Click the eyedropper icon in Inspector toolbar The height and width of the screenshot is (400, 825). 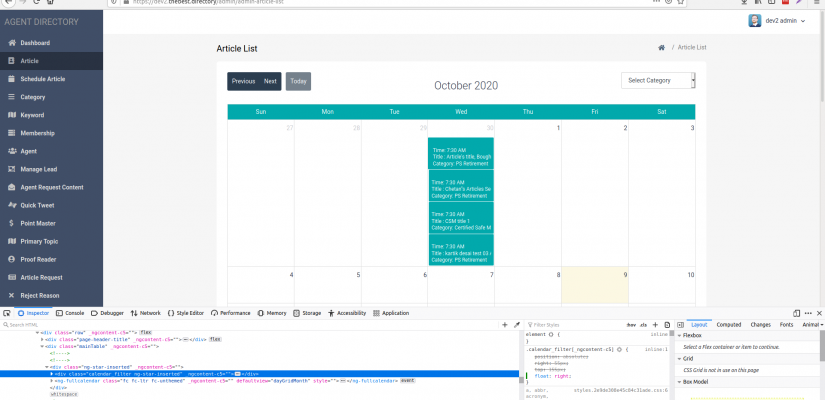517,325
